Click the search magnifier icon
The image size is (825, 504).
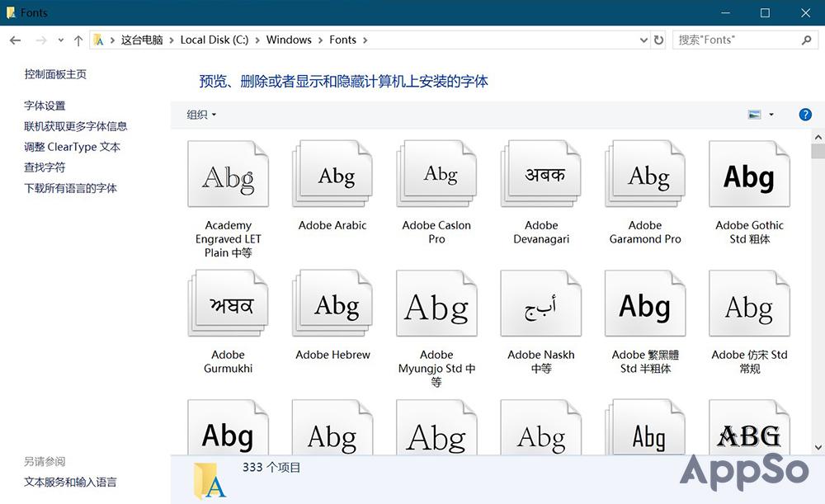tap(806, 40)
